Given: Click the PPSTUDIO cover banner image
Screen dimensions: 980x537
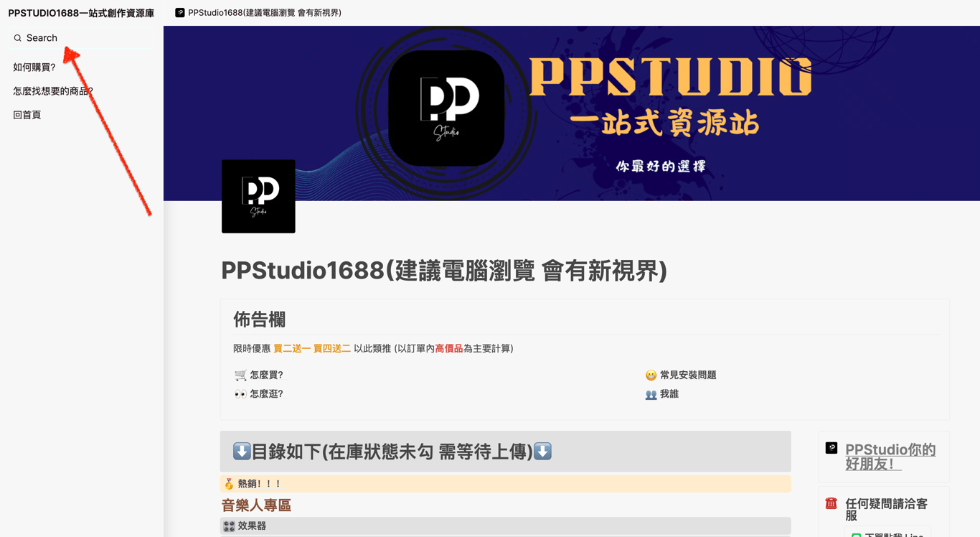Looking at the screenshot, I should tap(572, 113).
